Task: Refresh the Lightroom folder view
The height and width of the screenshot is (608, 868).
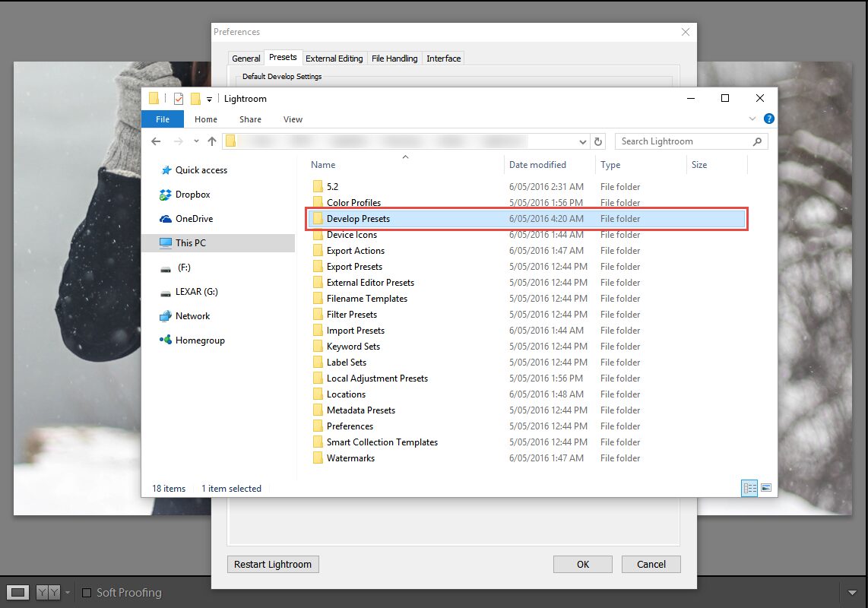Action: 598,141
